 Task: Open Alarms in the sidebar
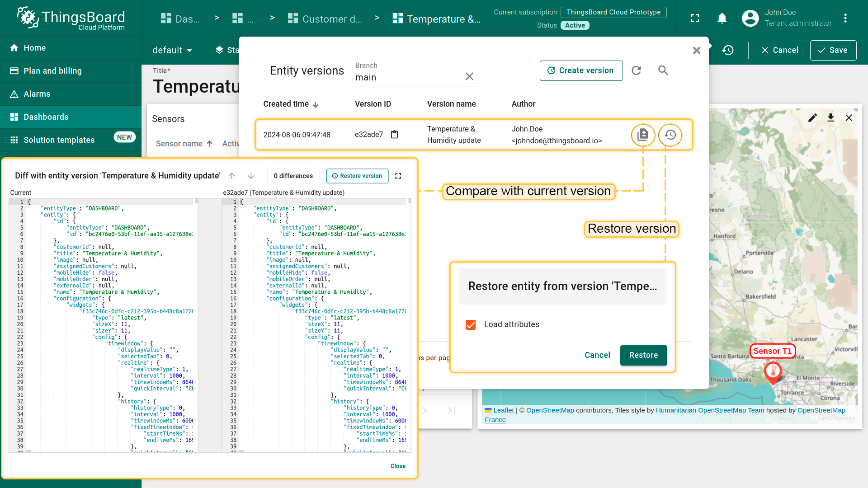click(37, 94)
